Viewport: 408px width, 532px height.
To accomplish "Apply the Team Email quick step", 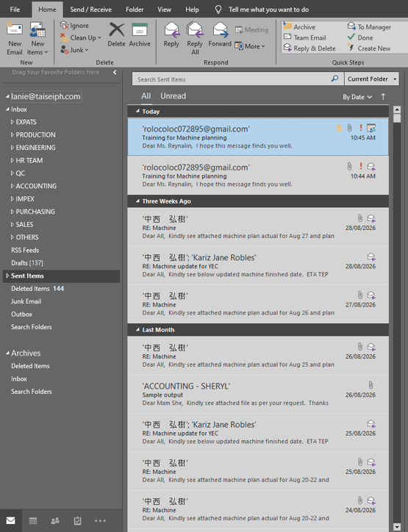I will click(305, 37).
